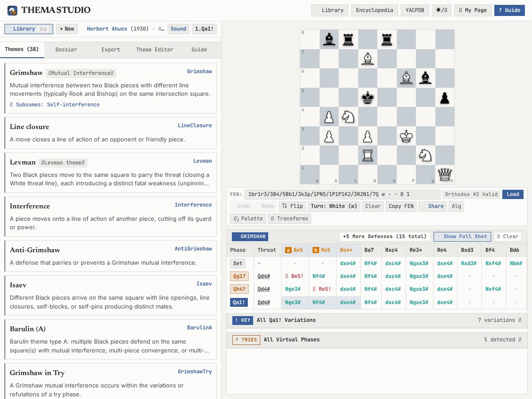Click the Thema Studio logo icon
This screenshot has width=532, height=399.
point(12,10)
